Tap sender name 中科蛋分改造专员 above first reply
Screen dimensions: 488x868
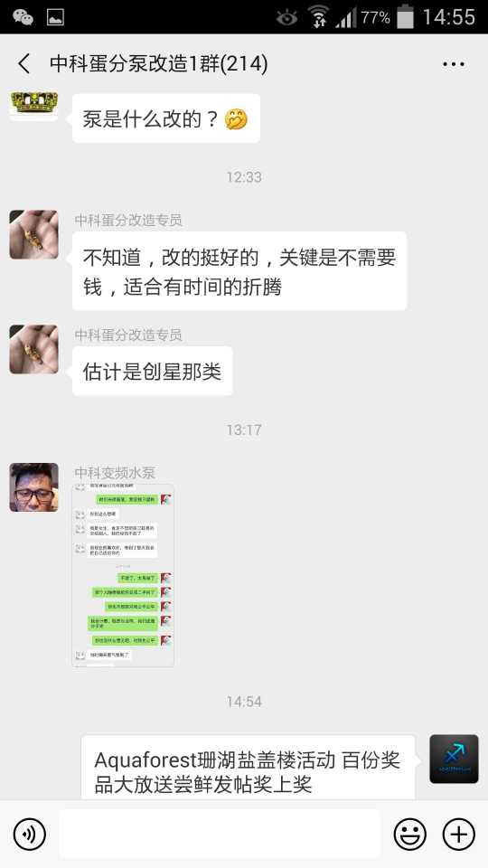[x=128, y=221]
